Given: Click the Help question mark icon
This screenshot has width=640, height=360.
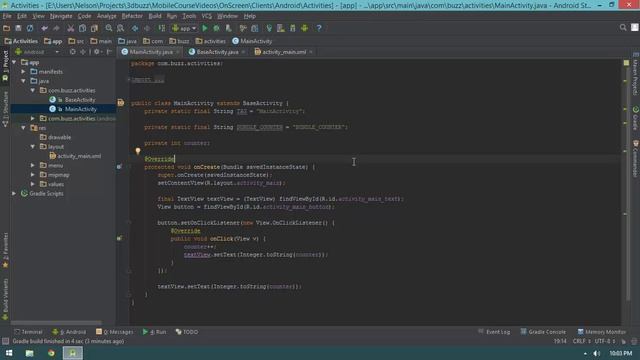Looking at the screenshot, I should [x=319, y=28].
